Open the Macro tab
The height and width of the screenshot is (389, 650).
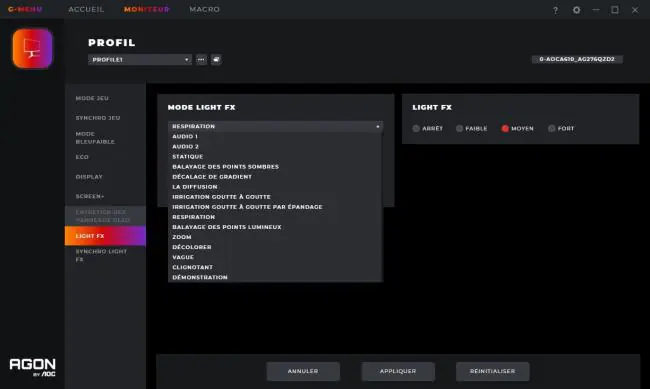205,9
